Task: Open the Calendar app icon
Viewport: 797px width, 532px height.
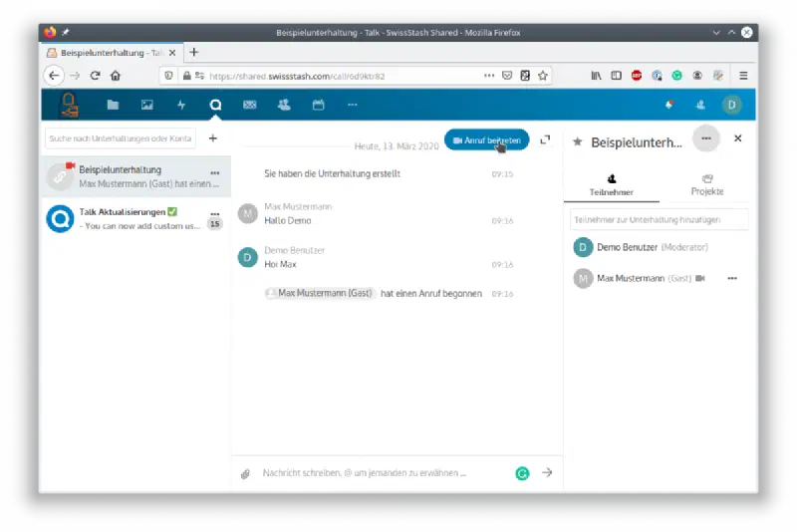Action: point(318,106)
